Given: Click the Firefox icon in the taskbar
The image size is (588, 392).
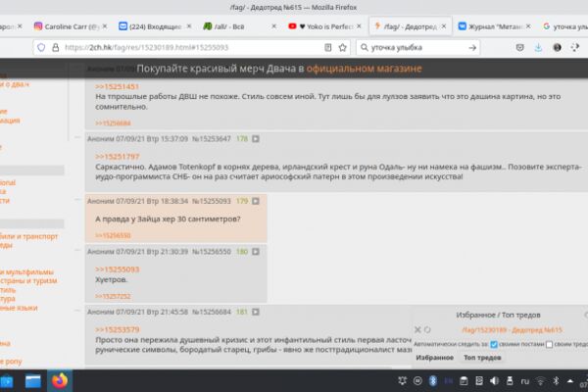Looking at the screenshot, I should [x=60, y=381].
